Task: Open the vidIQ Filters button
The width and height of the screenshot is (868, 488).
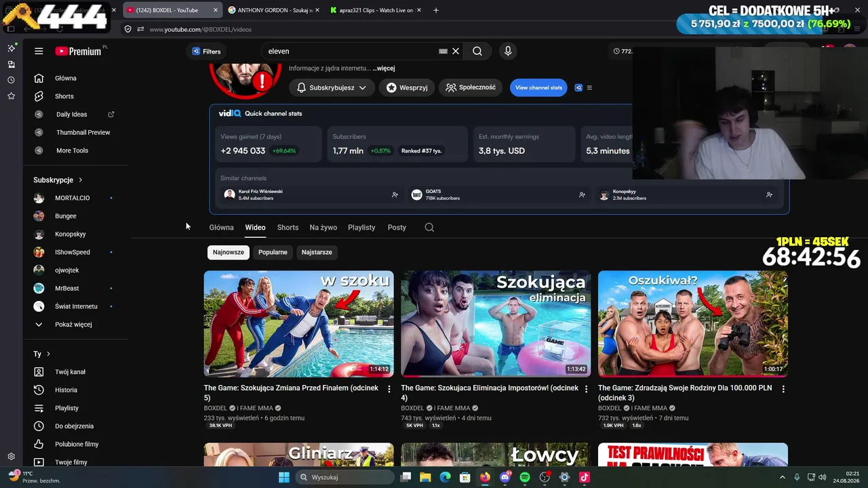Action: click(207, 51)
